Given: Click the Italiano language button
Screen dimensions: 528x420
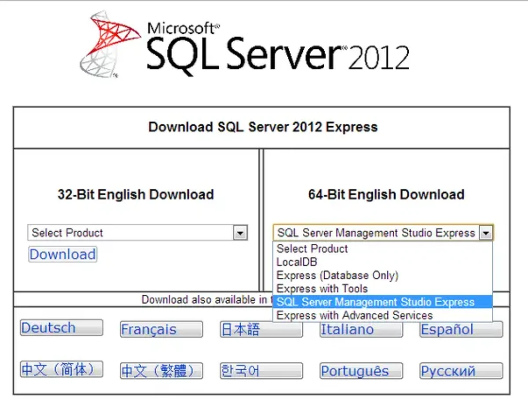Looking at the screenshot, I should pyautogui.click(x=361, y=329).
